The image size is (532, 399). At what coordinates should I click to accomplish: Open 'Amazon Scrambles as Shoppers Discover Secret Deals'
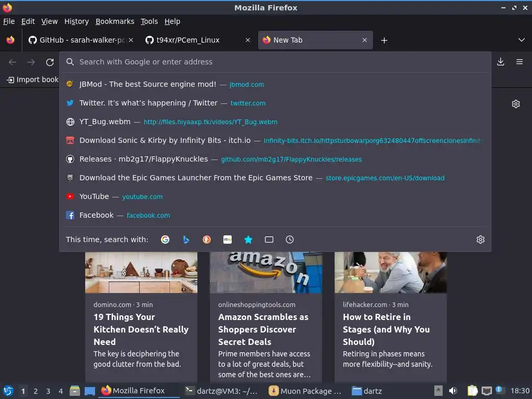(263, 329)
